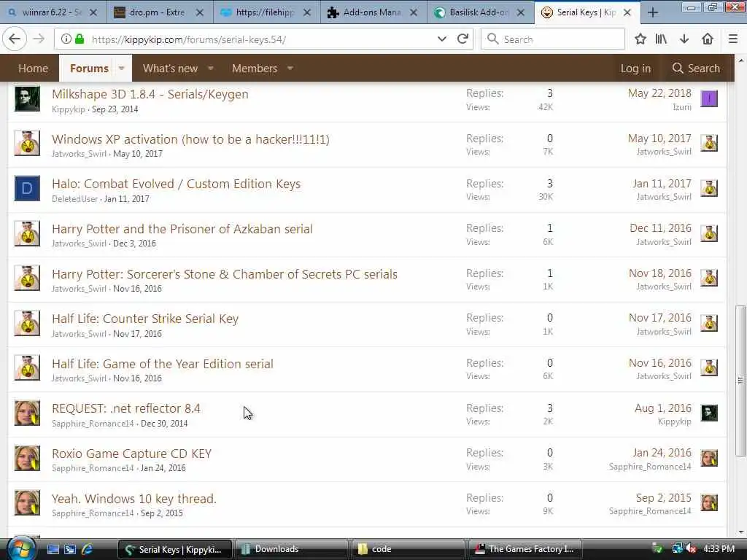Click the taskbar clock 4:33 PM

coord(719,549)
